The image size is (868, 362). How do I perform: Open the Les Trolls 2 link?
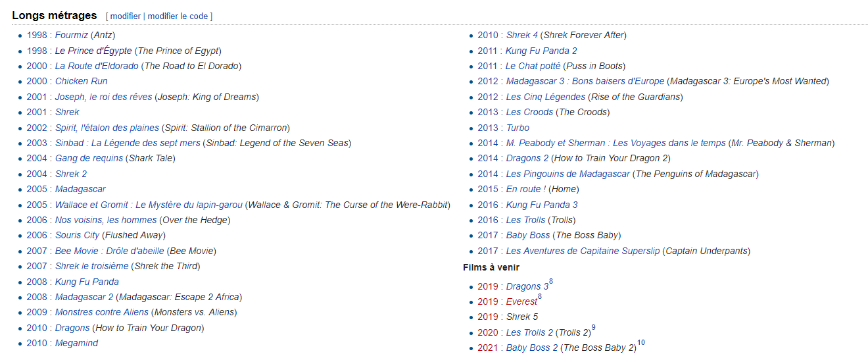(530, 332)
